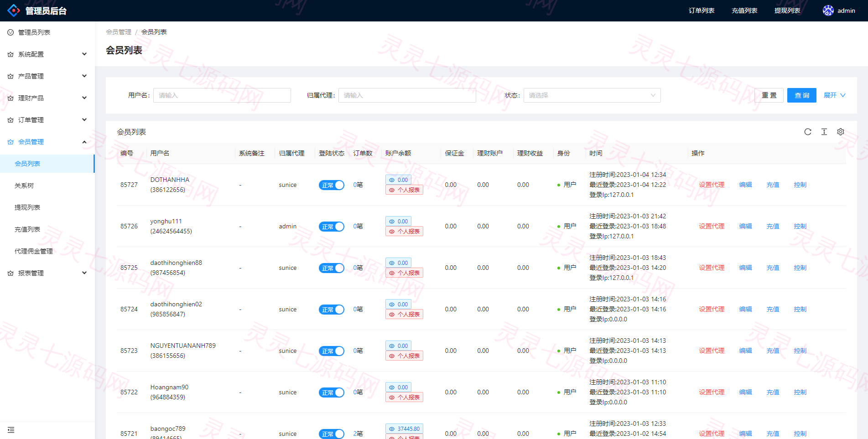Collapse the 会员管理 menu chevron
Viewport: 868px width, 439px height.
pos(84,142)
